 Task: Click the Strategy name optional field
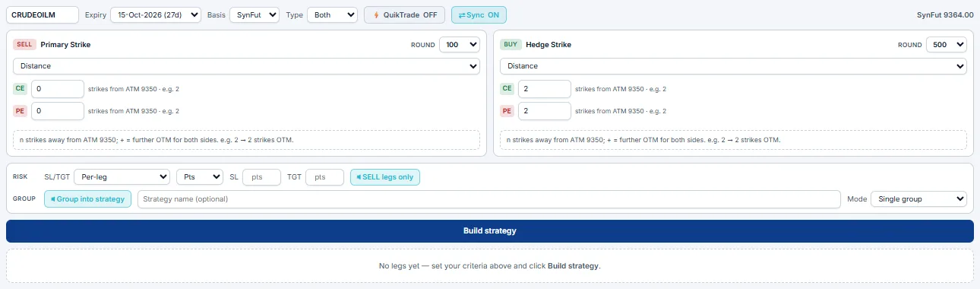tap(489, 199)
